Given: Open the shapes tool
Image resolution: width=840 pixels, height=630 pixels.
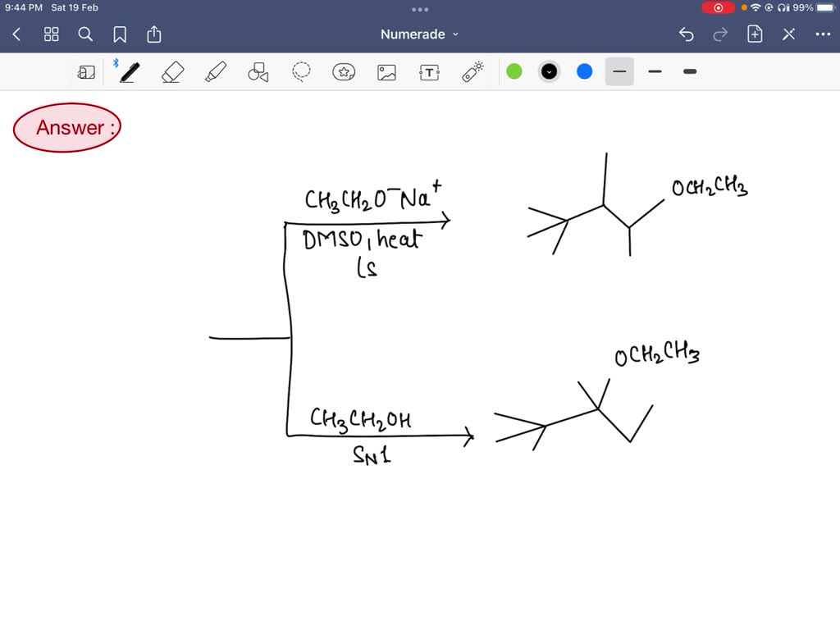Looking at the screenshot, I should click(x=258, y=72).
